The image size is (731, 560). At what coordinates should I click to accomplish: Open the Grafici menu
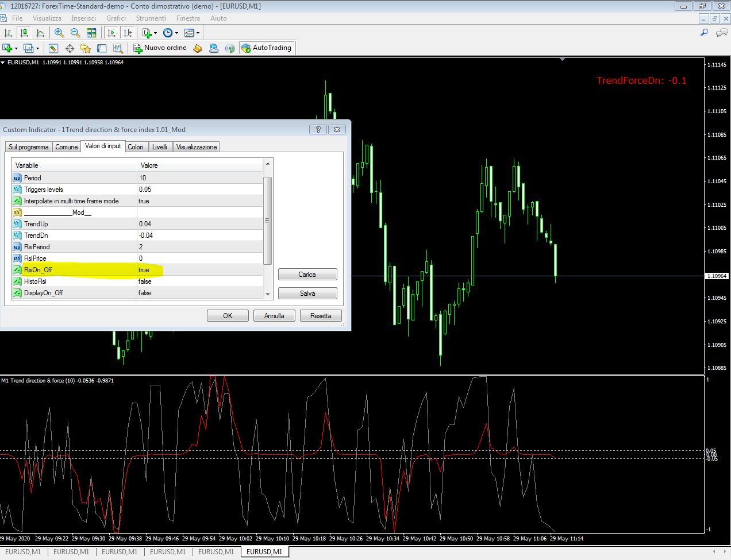(x=116, y=18)
